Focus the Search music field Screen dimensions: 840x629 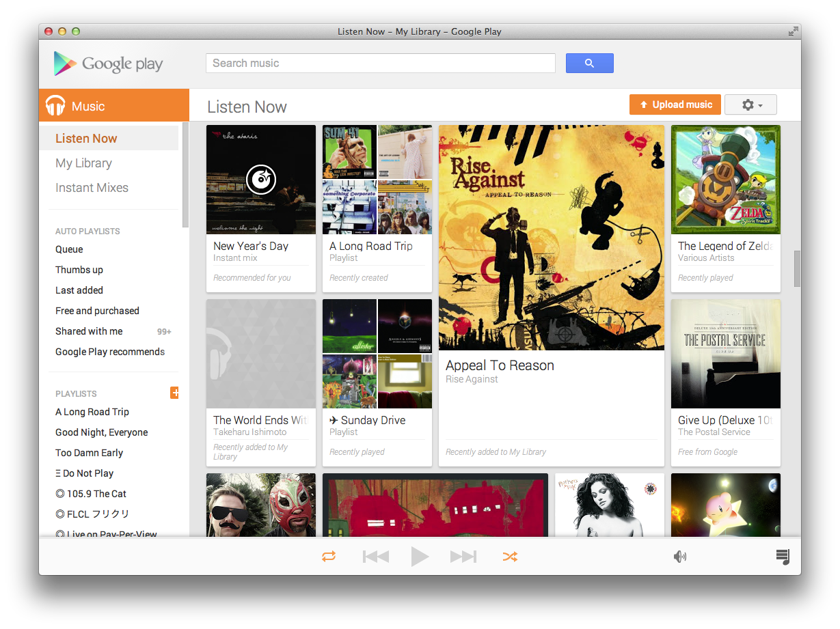(x=381, y=63)
